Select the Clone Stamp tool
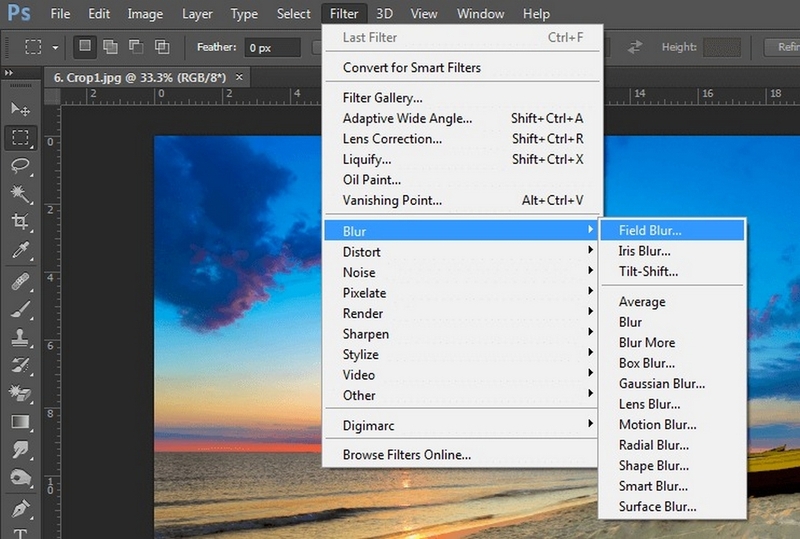800x539 pixels. click(x=20, y=337)
